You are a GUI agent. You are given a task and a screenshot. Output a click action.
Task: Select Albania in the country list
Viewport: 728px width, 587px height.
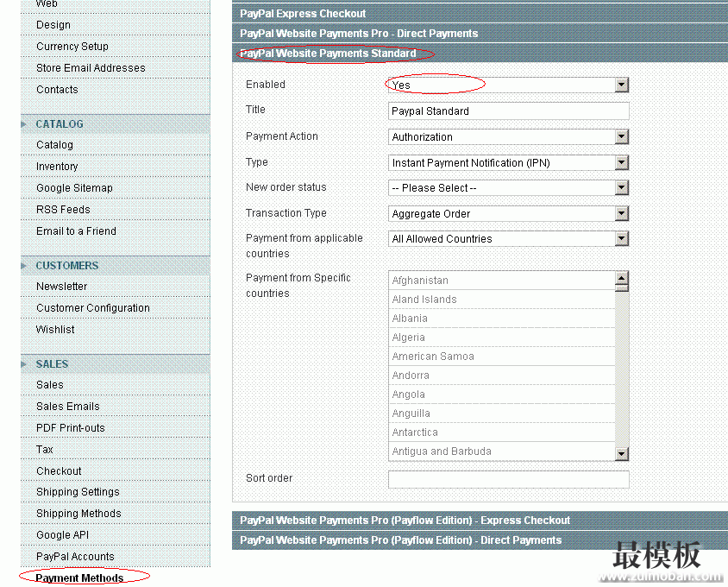[501, 319]
